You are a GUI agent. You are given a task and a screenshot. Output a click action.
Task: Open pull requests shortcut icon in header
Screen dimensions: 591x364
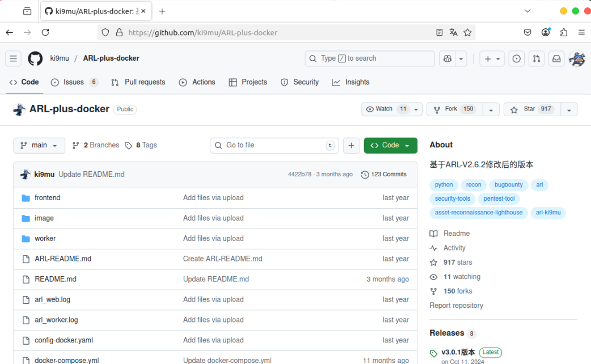pyautogui.click(x=537, y=58)
